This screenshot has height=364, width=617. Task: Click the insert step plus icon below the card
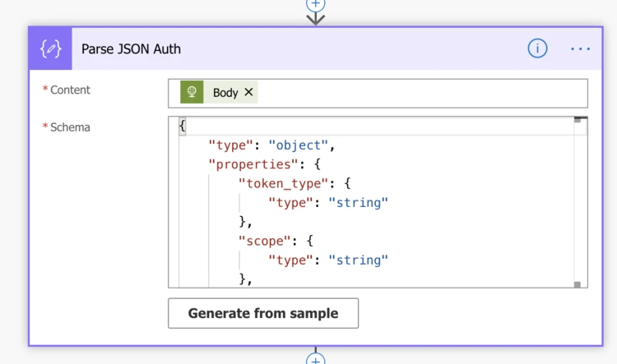point(315,359)
